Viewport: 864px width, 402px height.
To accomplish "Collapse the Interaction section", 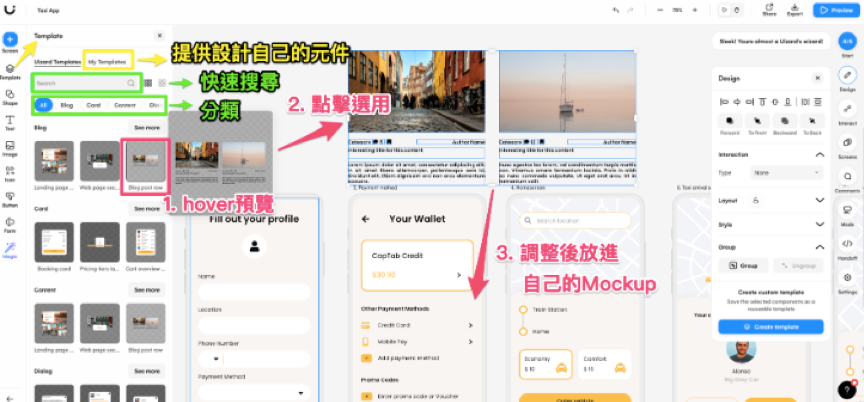I will 819,155.
